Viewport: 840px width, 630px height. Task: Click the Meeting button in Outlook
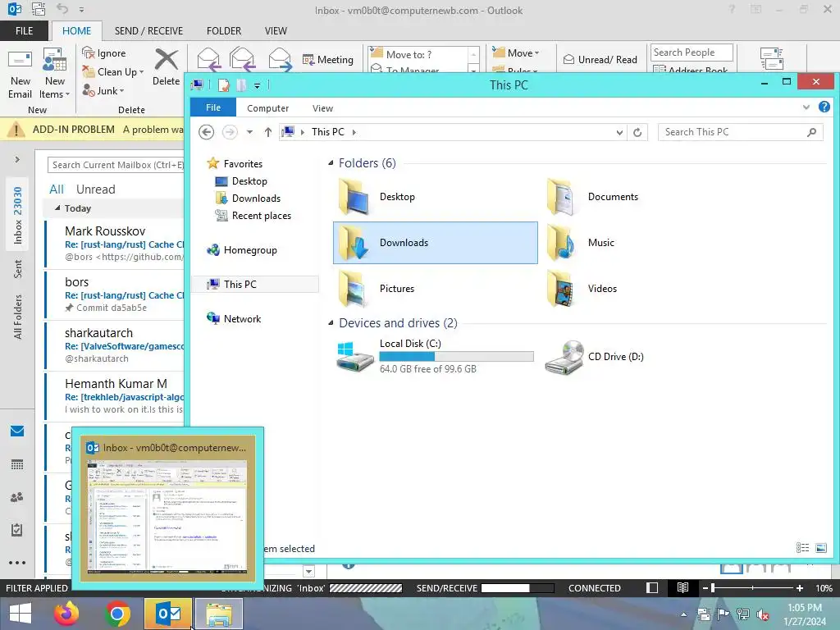pyautogui.click(x=328, y=59)
